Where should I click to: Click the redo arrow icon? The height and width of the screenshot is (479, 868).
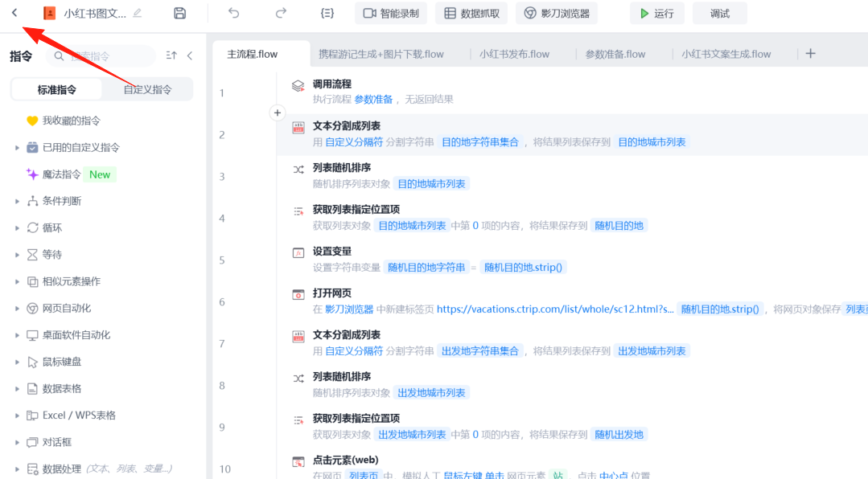click(x=281, y=13)
